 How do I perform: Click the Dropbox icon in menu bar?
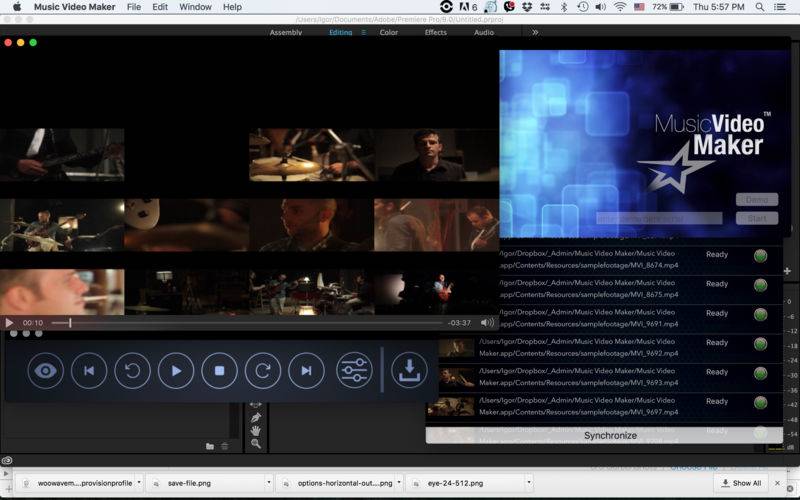pyautogui.click(x=527, y=7)
